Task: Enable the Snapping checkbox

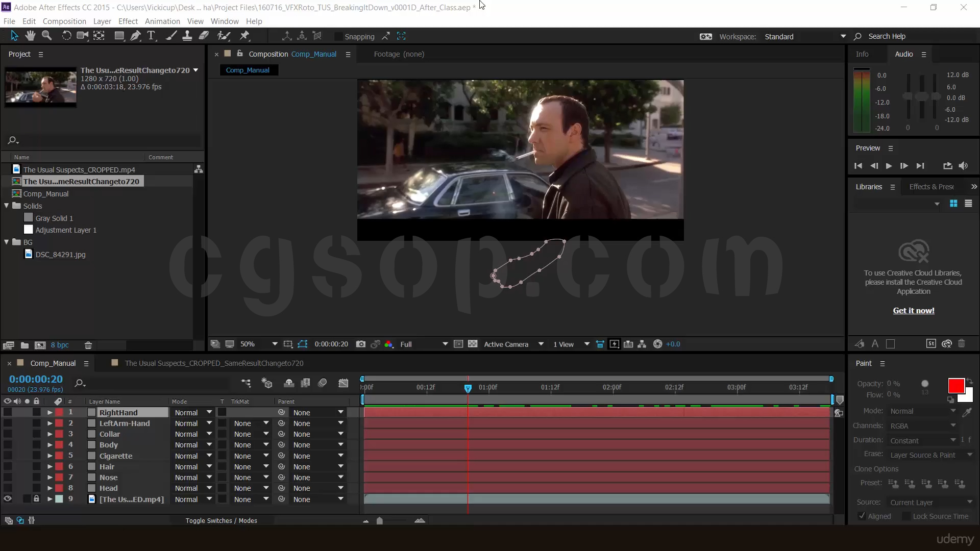Action: point(338,37)
